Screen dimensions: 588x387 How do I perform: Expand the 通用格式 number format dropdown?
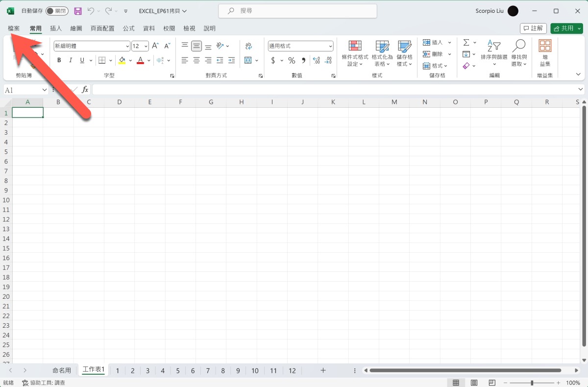click(330, 46)
